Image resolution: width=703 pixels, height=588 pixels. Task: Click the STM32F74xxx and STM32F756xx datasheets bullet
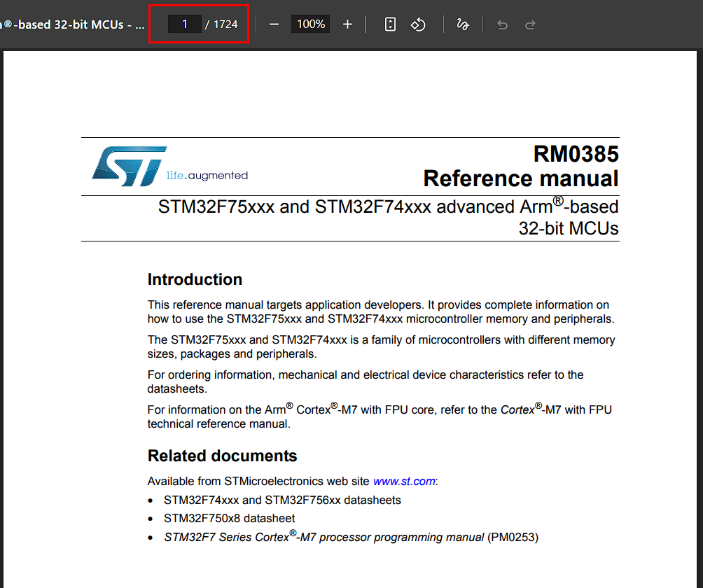coord(282,500)
